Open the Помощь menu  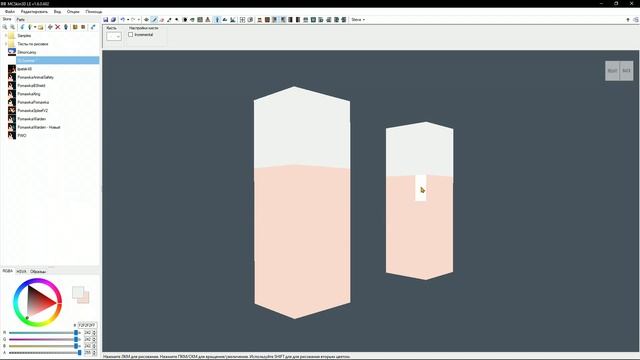click(x=93, y=11)
